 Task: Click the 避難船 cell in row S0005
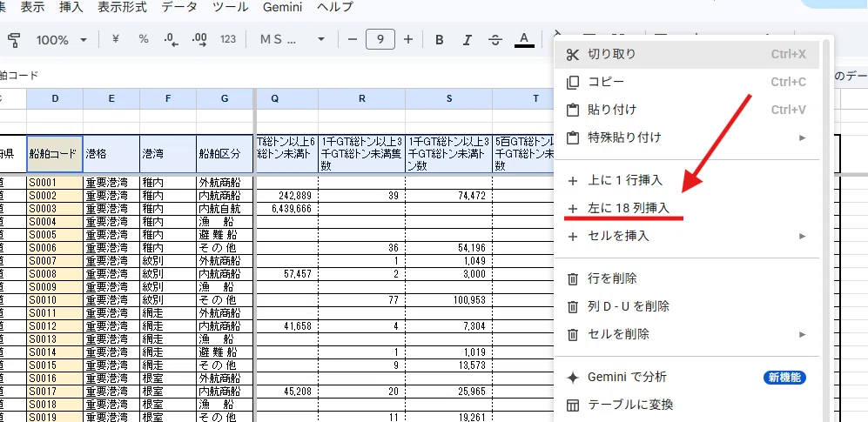pos(225,235)
